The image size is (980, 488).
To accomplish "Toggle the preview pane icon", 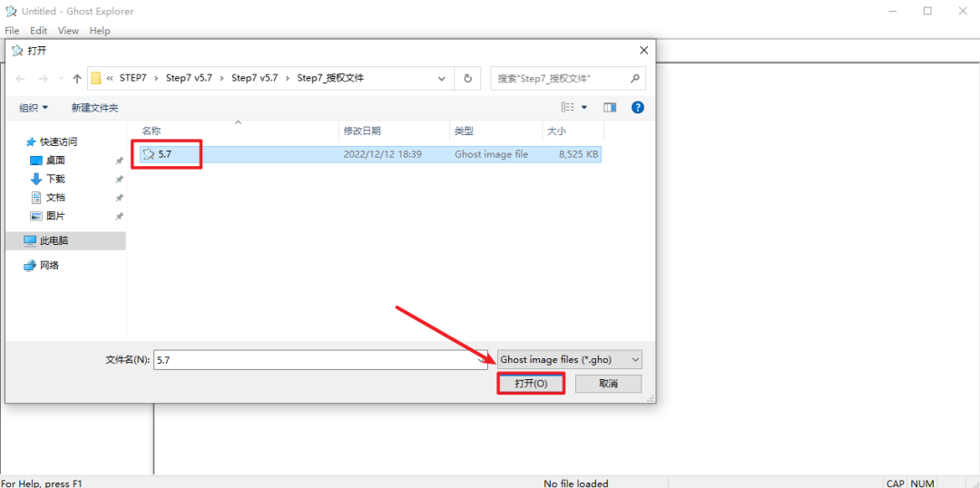I will (x=610, y=107).
